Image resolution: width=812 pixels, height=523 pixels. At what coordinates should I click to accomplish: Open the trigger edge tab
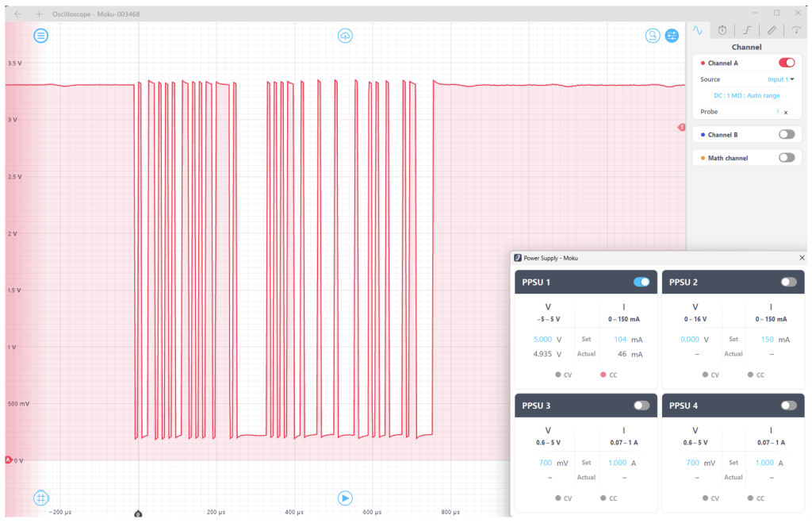(747, 31)
